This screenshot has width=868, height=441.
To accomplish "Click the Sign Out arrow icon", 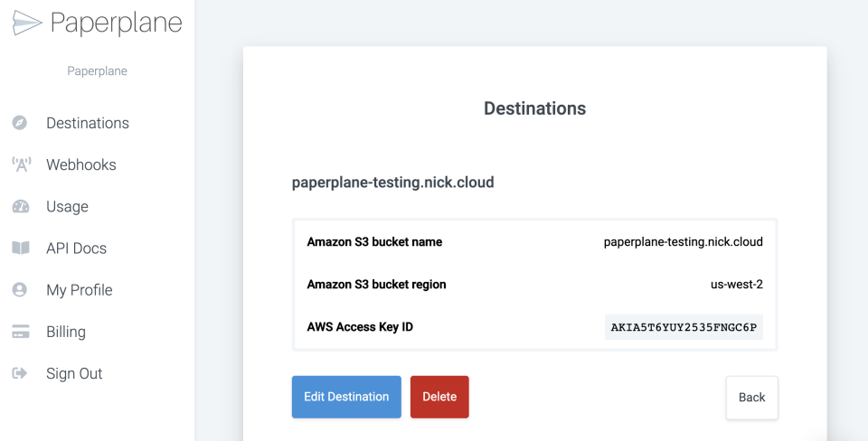I will pos(20,373).
